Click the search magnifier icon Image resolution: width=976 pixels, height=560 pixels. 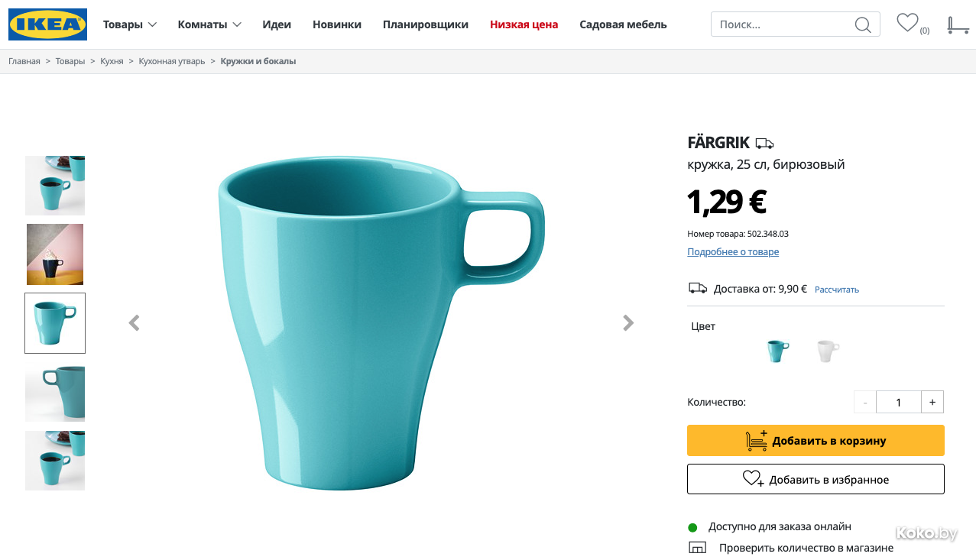pyautogui.click(x=862, y=24)
